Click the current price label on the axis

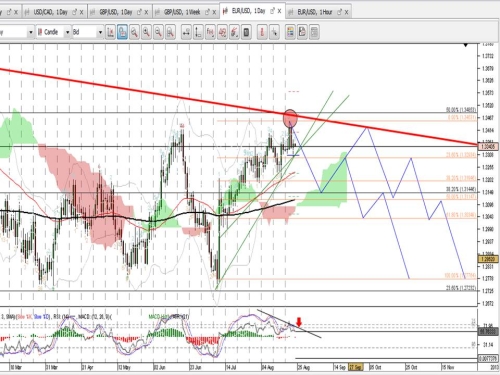pos(488,146)
